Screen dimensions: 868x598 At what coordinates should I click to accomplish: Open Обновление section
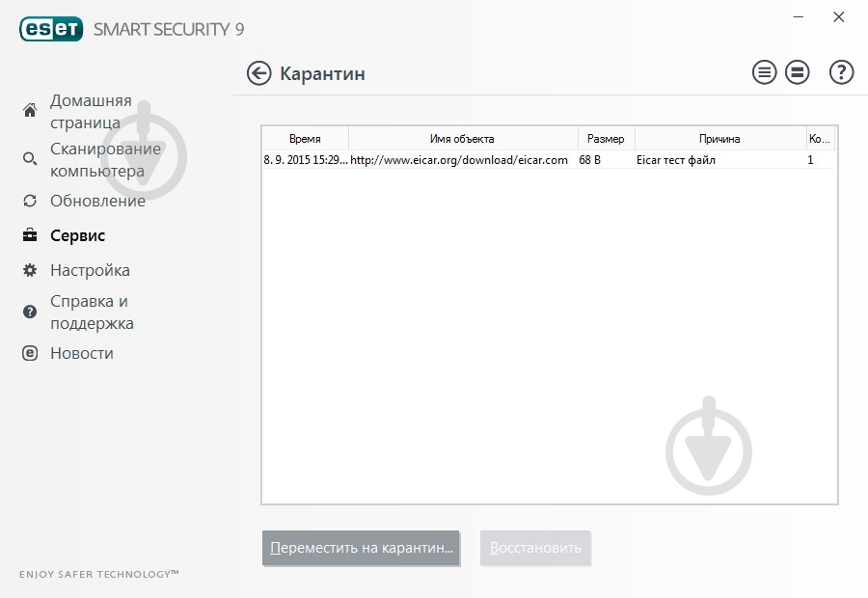[x=97, y=201]
